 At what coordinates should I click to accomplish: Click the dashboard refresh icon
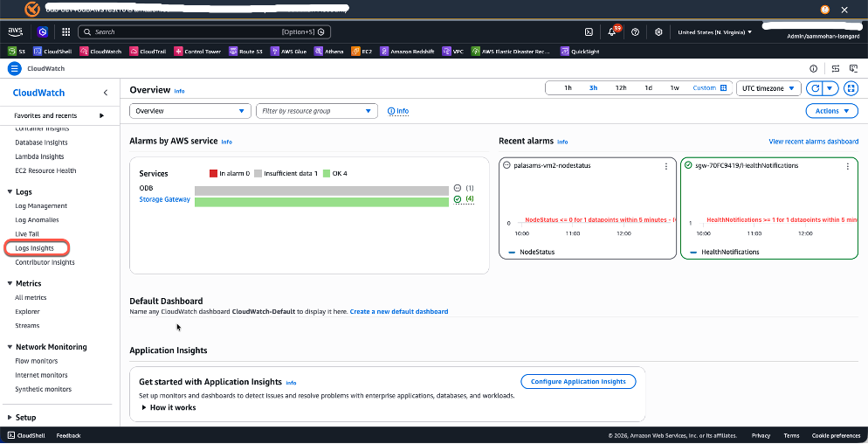815,88
